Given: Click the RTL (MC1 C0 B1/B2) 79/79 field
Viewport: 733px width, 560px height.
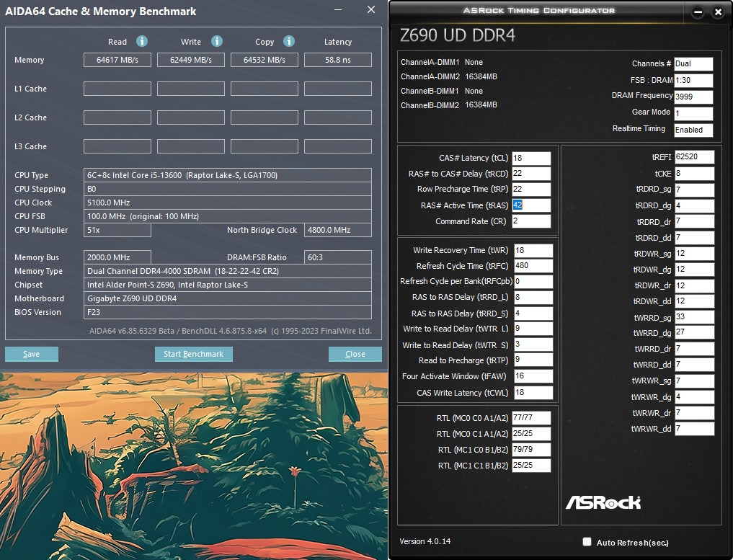Looking at the screenshot, I should pyautogui.click(x=531, y=449).
